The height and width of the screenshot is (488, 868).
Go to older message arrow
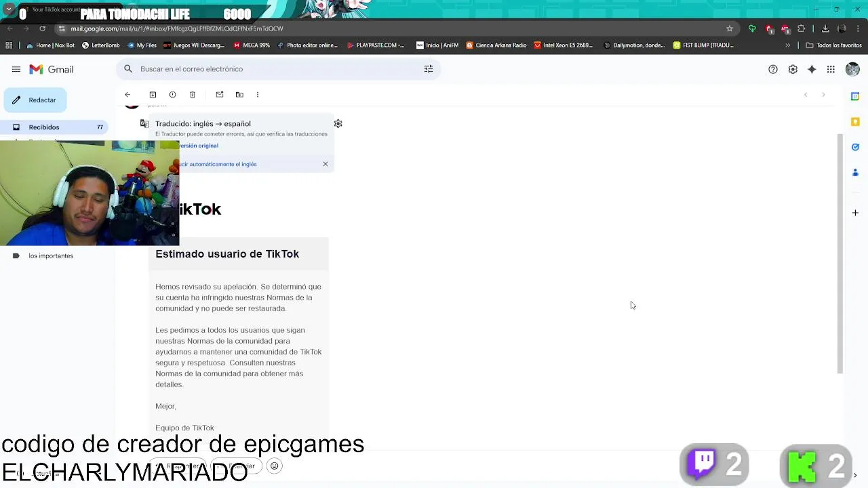[x=823, y=95]
